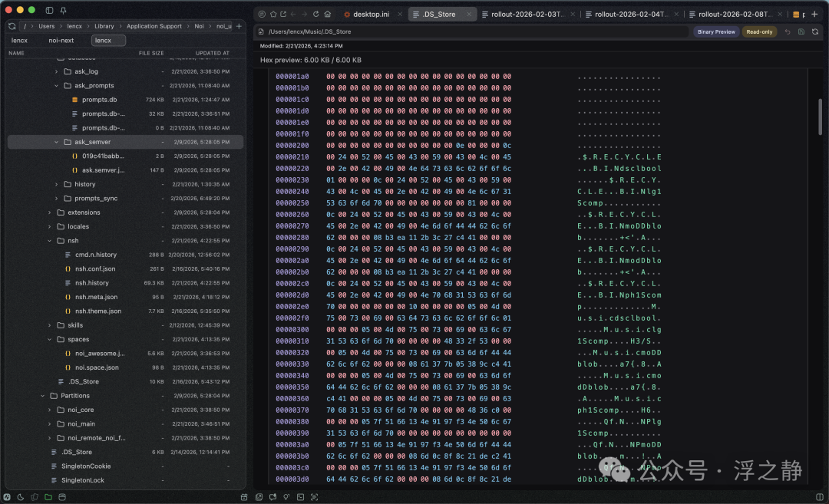Viewport: 829px width, 504px height.
Task: Collapse the ask_prompts folder
Action: [x=57, y=86]
